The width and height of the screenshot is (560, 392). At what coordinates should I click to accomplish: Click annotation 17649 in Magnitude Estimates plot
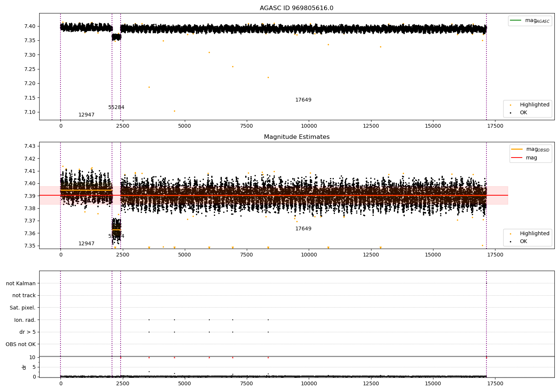tap(303, 229)
